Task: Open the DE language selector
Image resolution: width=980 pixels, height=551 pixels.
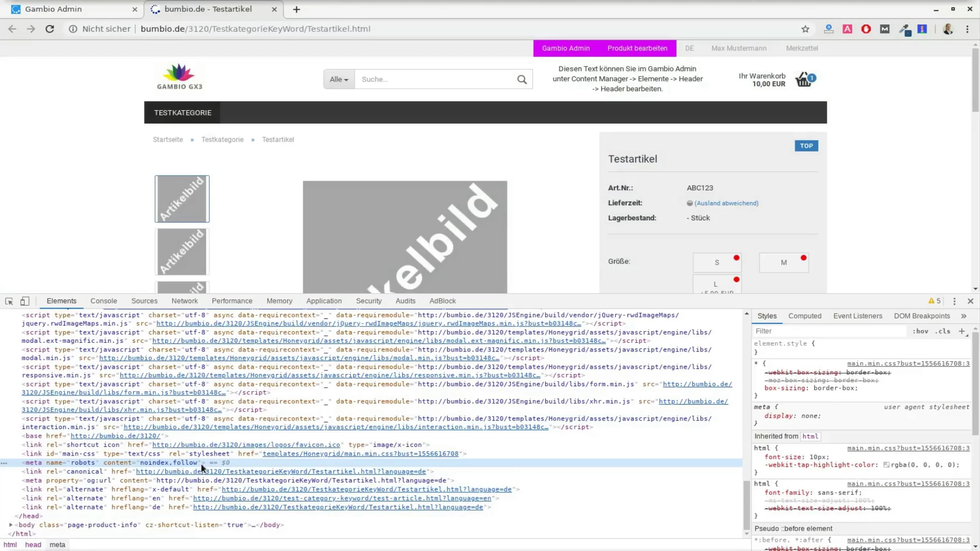Action: click(x=689, y=48)
